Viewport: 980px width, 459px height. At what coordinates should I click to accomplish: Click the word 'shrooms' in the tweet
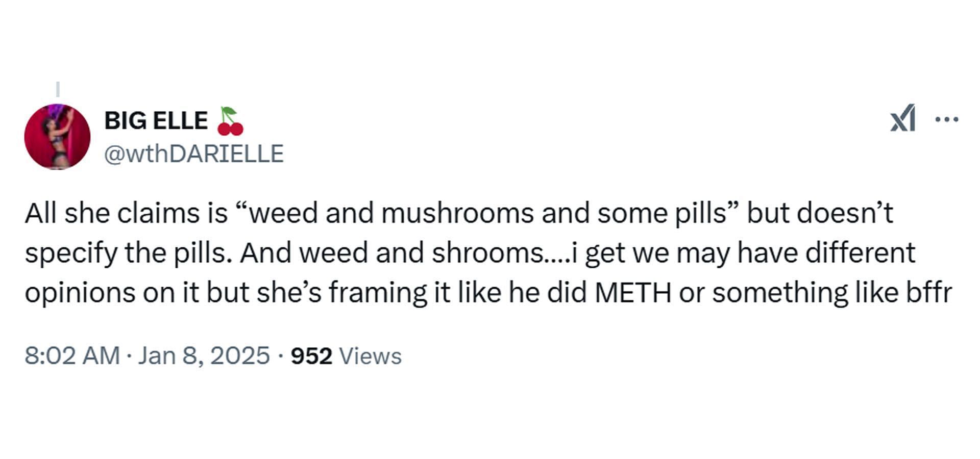click(487, 253)
